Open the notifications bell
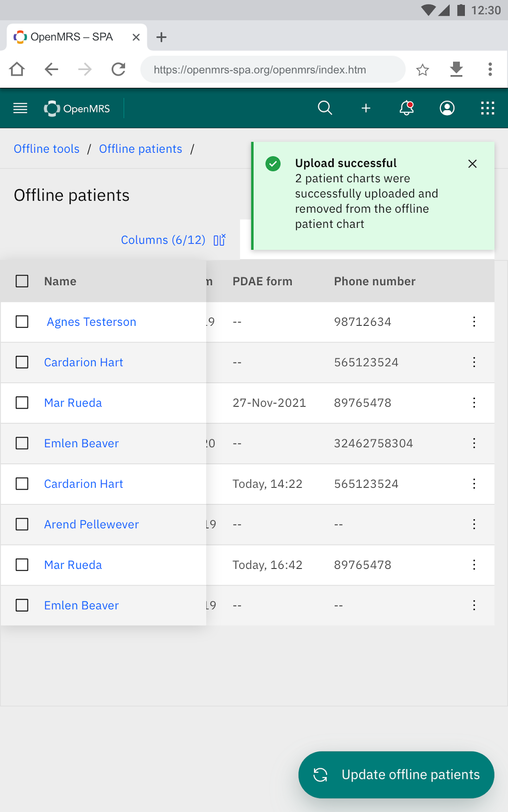Image resolution: width=508 pixels, height=812 pixels. pyautogui.click(x=406, y=108)
